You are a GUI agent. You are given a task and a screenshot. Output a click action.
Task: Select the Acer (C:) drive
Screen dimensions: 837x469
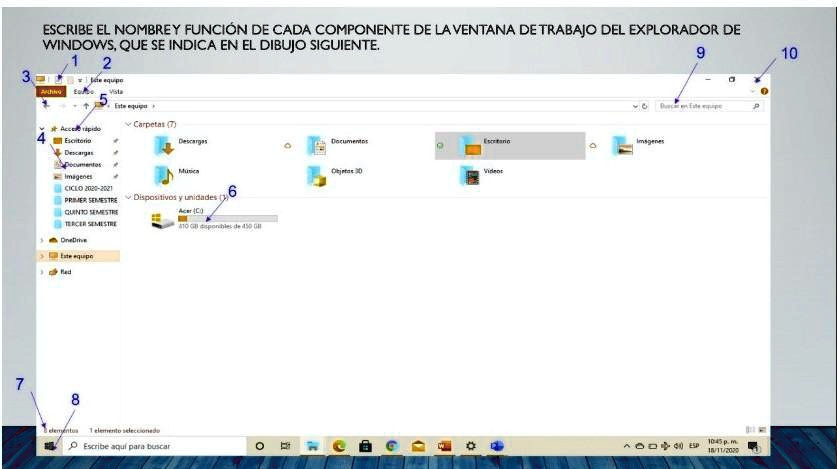(x=214, y=218)
